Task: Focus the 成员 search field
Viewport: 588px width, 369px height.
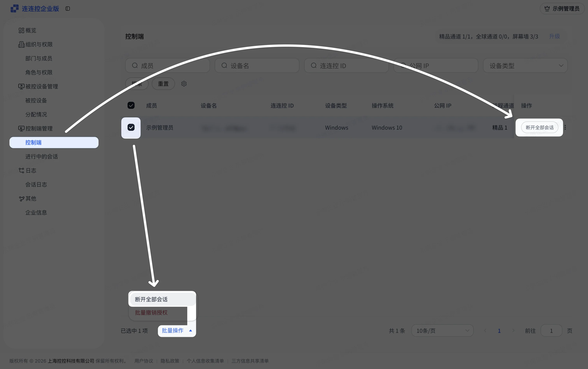Action: 167,65
